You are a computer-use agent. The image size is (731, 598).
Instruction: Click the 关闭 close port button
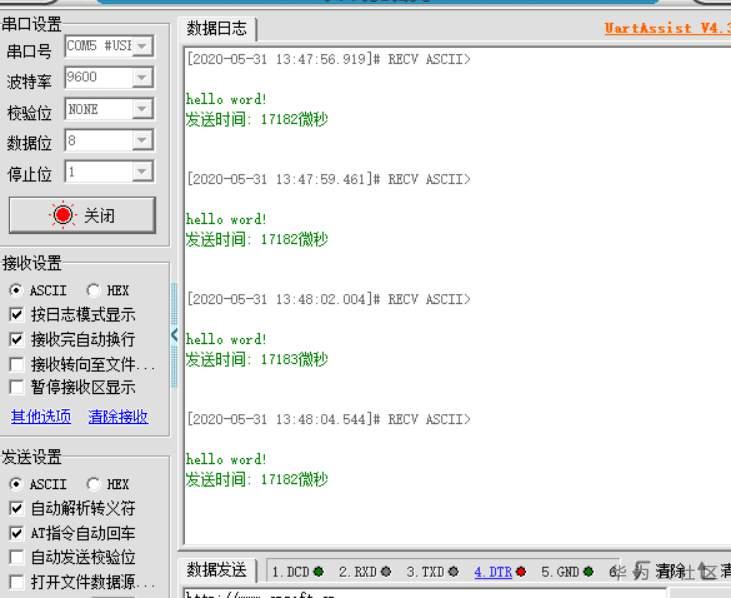click(82, 215)
